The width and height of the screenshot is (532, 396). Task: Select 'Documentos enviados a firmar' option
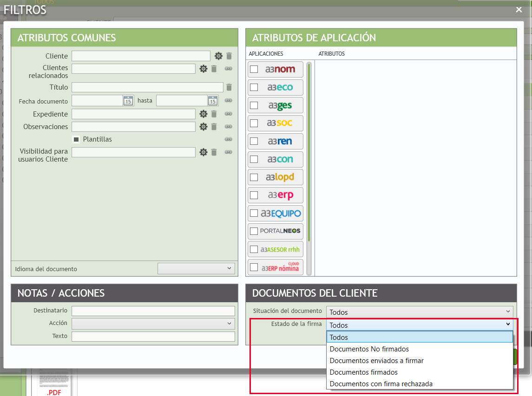click(420, 360)
